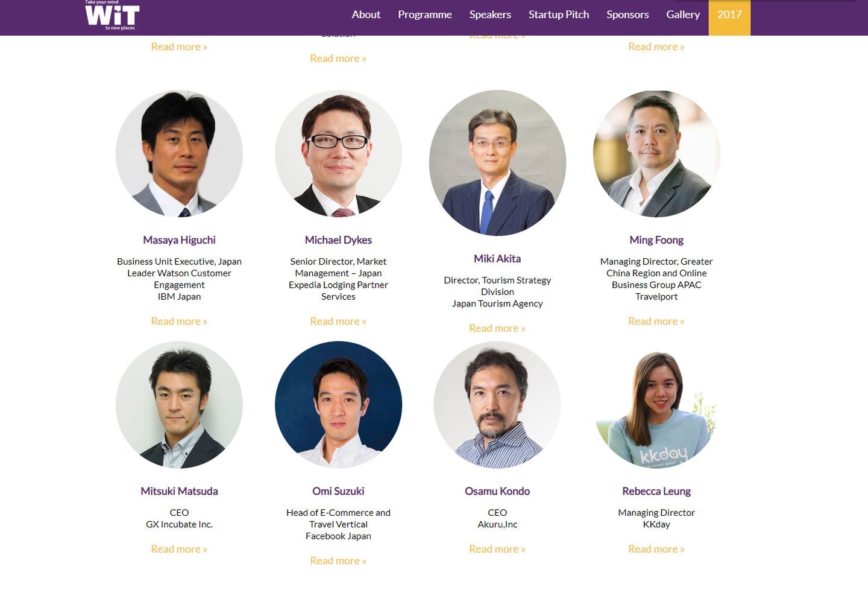Click Read more under Omi Suzuki
Screen dimensions: 868x590
coord(338,561)
